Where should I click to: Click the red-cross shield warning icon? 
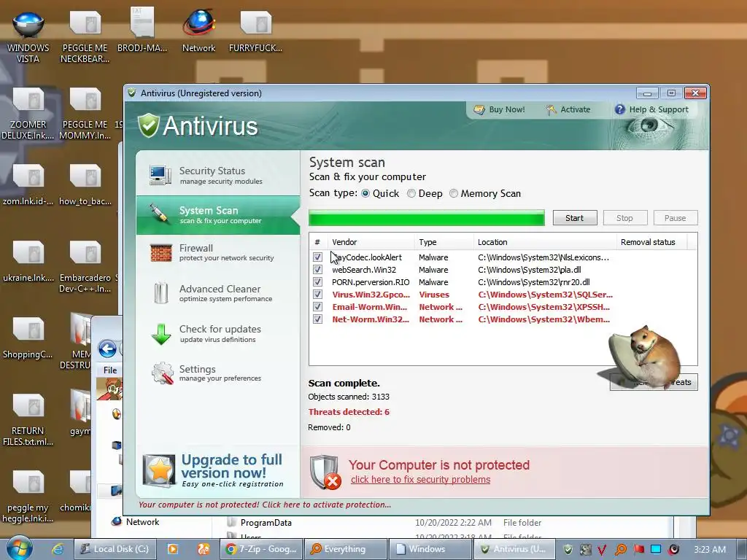(x=325, y=472)
